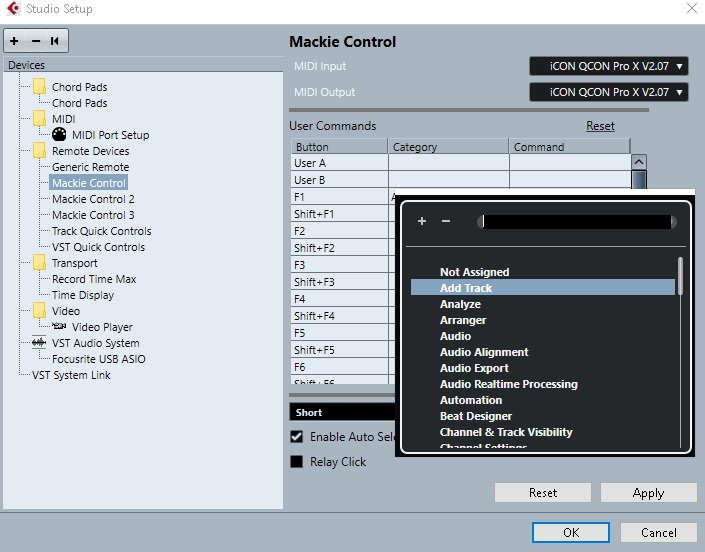Click the add device plus icon
Viewport: 705px width, 552px height.
[14, 41]
